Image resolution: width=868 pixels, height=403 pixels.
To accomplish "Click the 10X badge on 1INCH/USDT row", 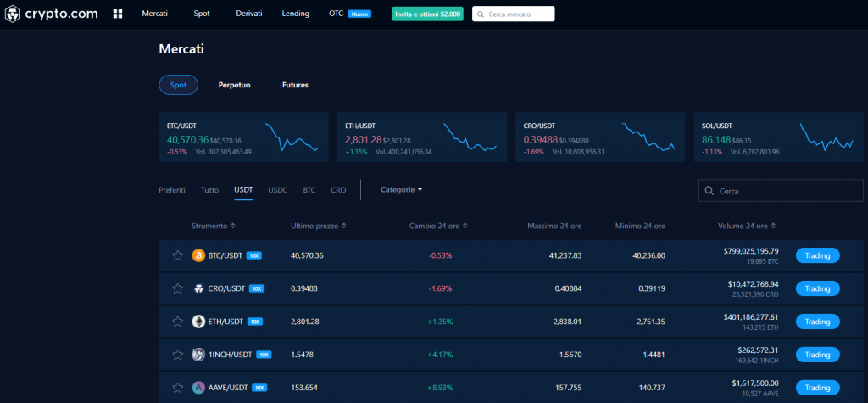I will click(264, 355).
